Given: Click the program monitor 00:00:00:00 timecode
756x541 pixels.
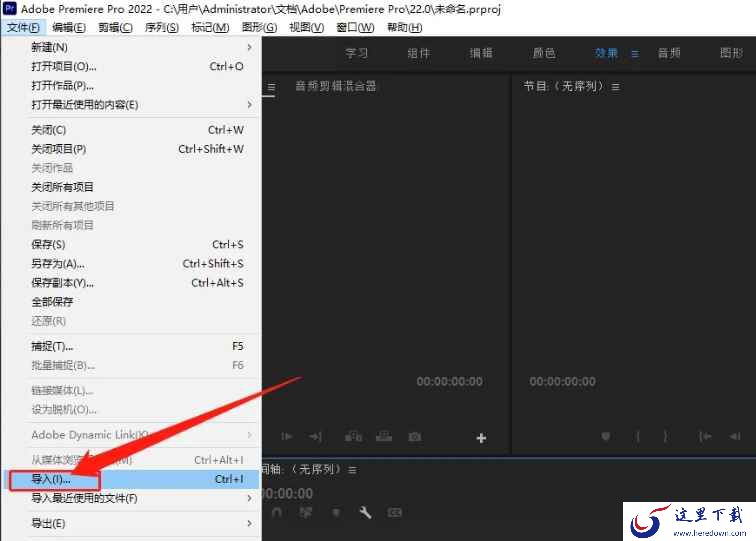Looking at the screenshot, I should (x=562, y=381).
